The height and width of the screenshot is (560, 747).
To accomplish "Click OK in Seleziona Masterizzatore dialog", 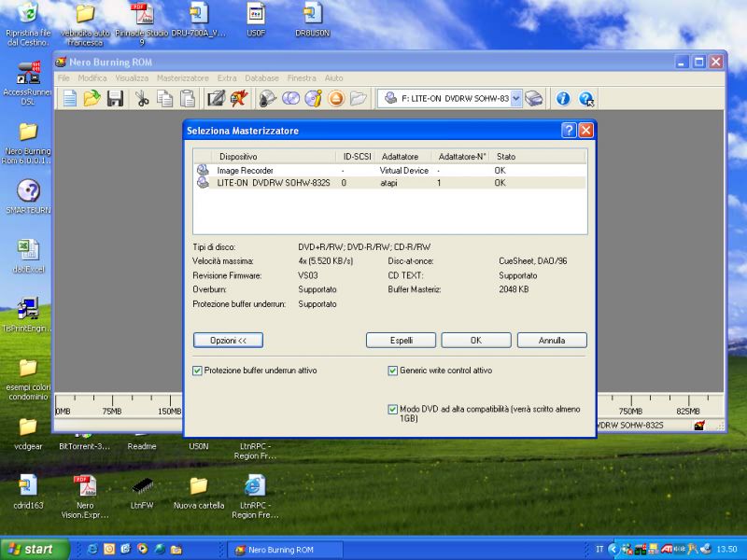I will pos(476,341).
